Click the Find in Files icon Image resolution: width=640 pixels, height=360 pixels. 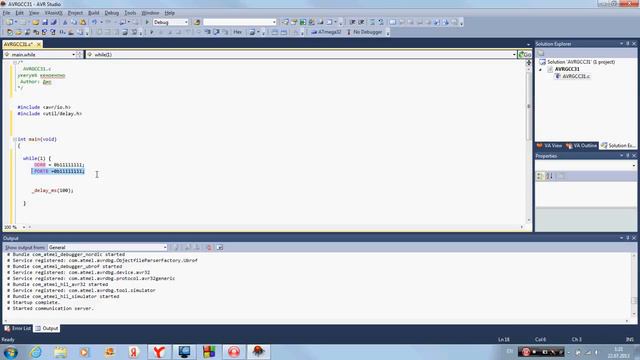click(198, 22)
